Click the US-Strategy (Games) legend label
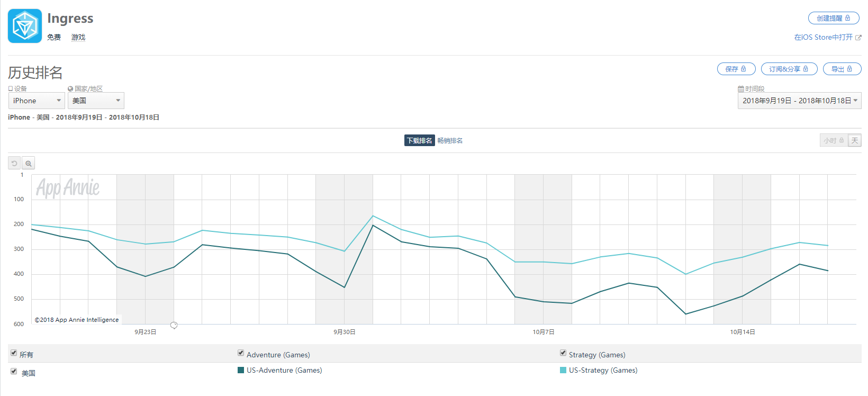 603,370
